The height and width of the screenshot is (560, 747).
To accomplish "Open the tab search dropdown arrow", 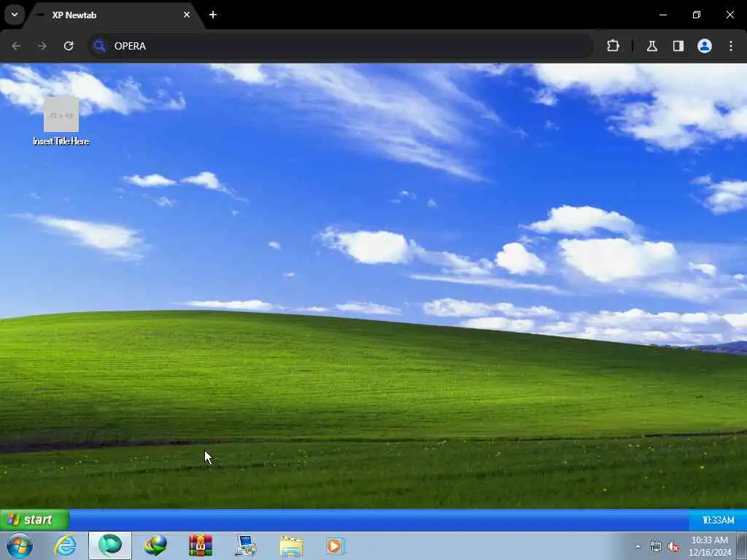I will pyautogui.click(x=15, y=15).
